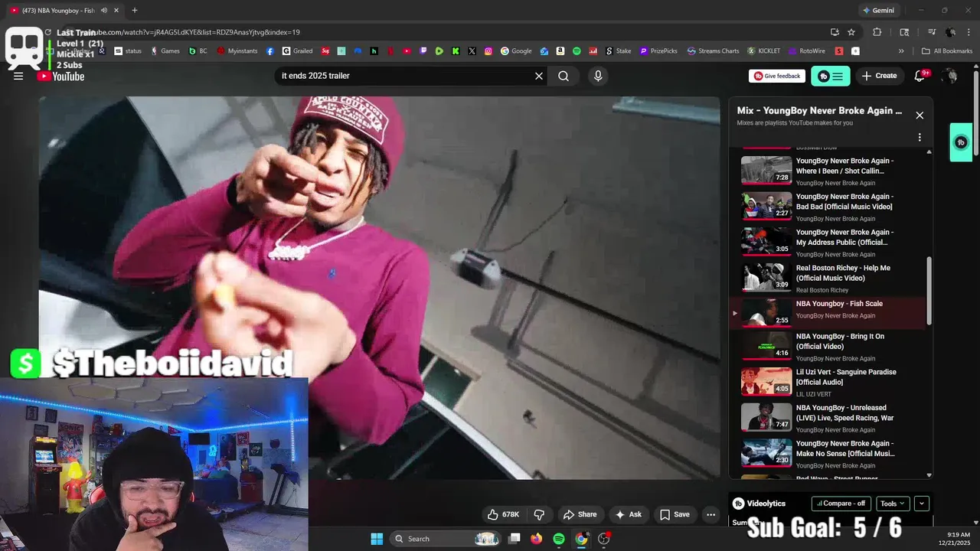980x551 pixels.
Task: Open the Chrome extensions puzzle icon
Action: [x=877, y=32]
